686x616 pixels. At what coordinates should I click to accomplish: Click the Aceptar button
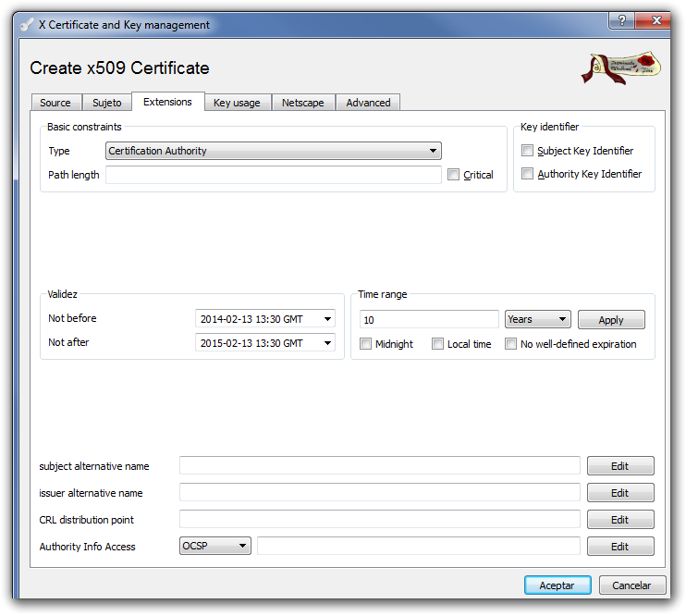557,585
